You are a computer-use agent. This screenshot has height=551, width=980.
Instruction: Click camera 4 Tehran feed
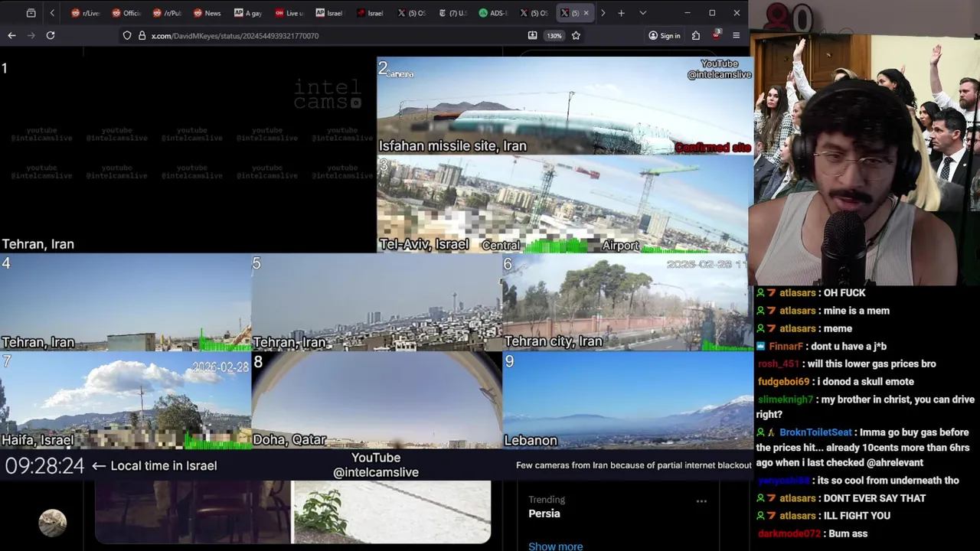tap(126, 302)
